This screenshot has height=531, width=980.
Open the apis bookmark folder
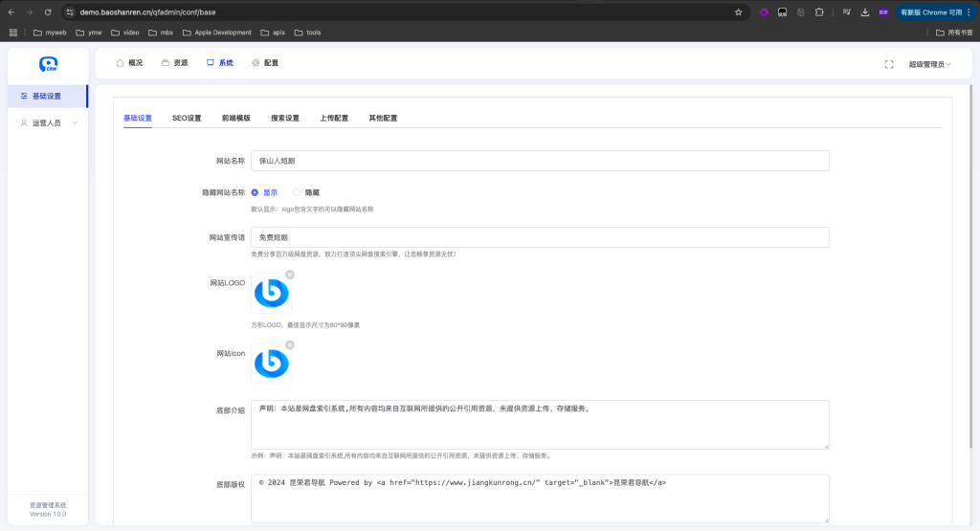[x=273, y=33]
